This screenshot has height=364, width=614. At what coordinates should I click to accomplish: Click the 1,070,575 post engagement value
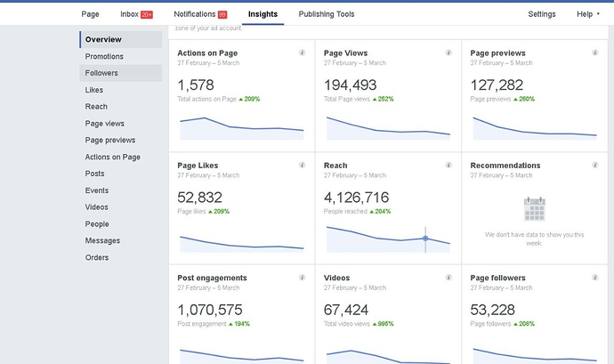coord(210,310)
